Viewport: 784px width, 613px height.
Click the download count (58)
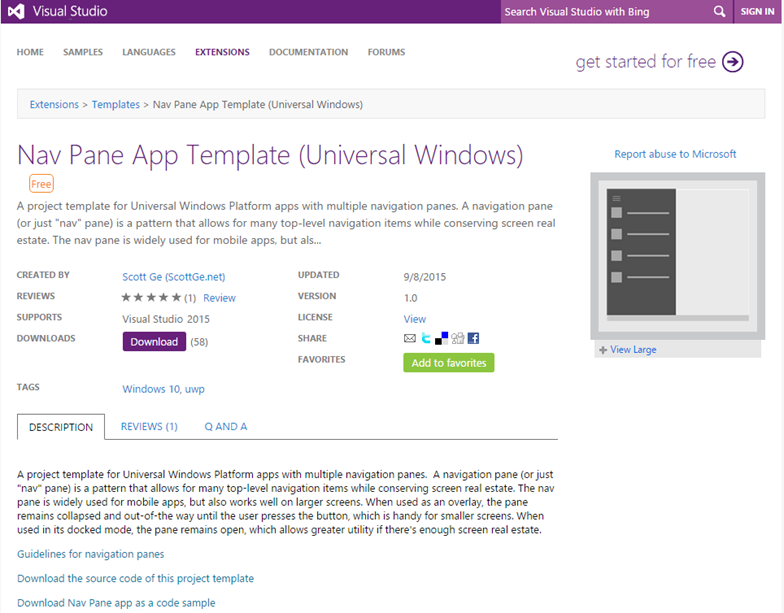(x=199, y=342)
